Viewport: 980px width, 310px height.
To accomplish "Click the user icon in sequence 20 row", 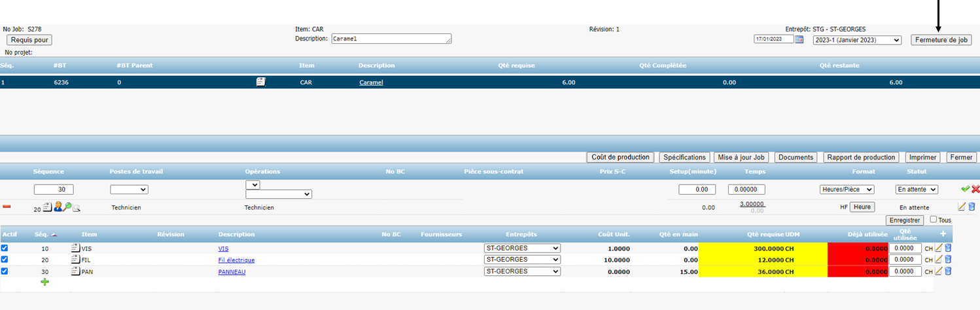I will coord(58,207).
